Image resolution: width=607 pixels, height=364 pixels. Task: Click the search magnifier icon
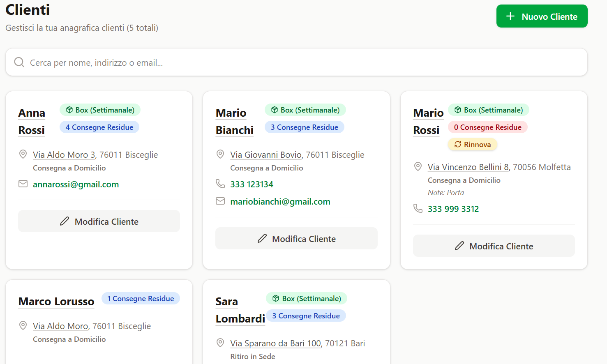click(19, 62)
